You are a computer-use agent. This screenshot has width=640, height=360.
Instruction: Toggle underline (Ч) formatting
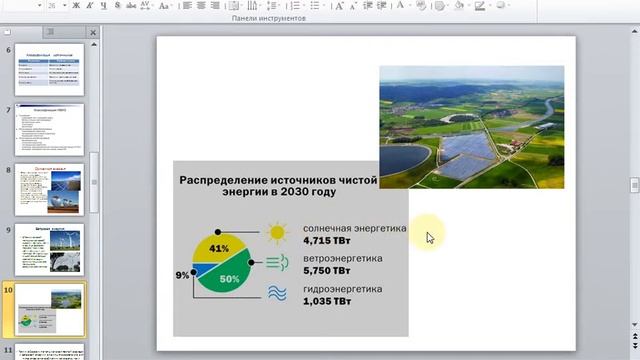click(x=104, y=5)
